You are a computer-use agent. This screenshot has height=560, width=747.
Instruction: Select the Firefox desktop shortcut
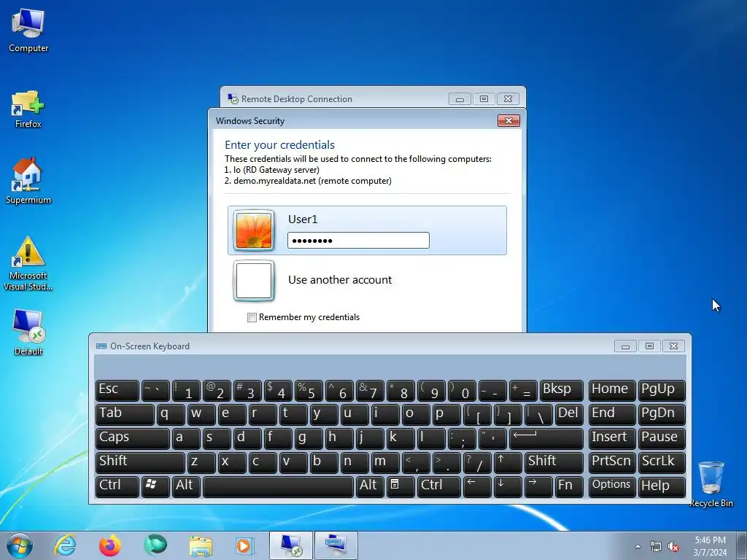[28, 109]
